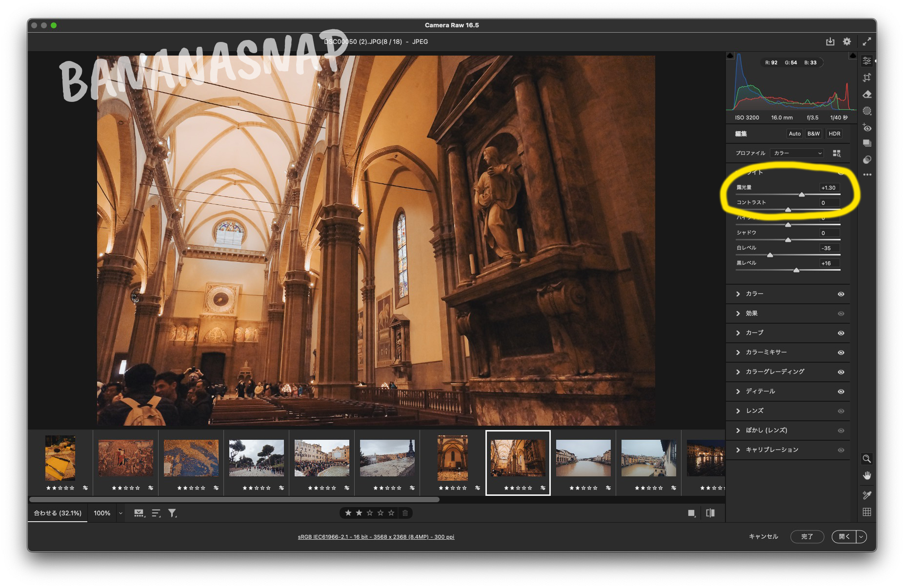
Task: Click the 白レベル slider handle
Action: (770, 255)
